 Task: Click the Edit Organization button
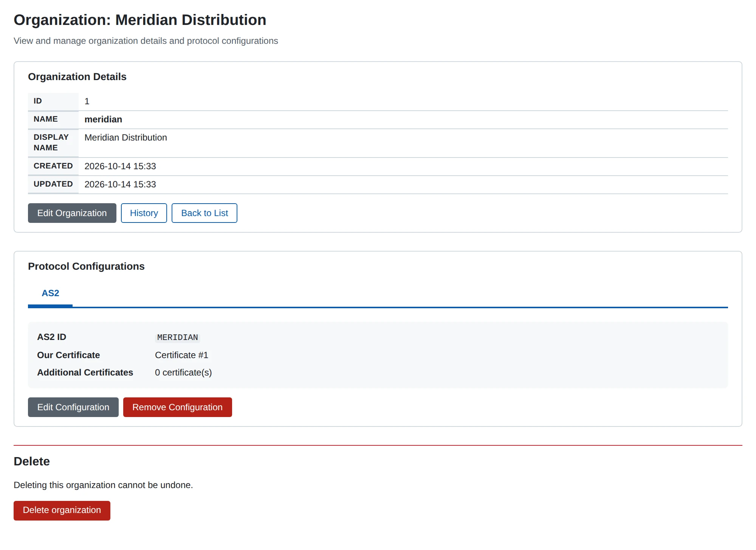[72, 213]
